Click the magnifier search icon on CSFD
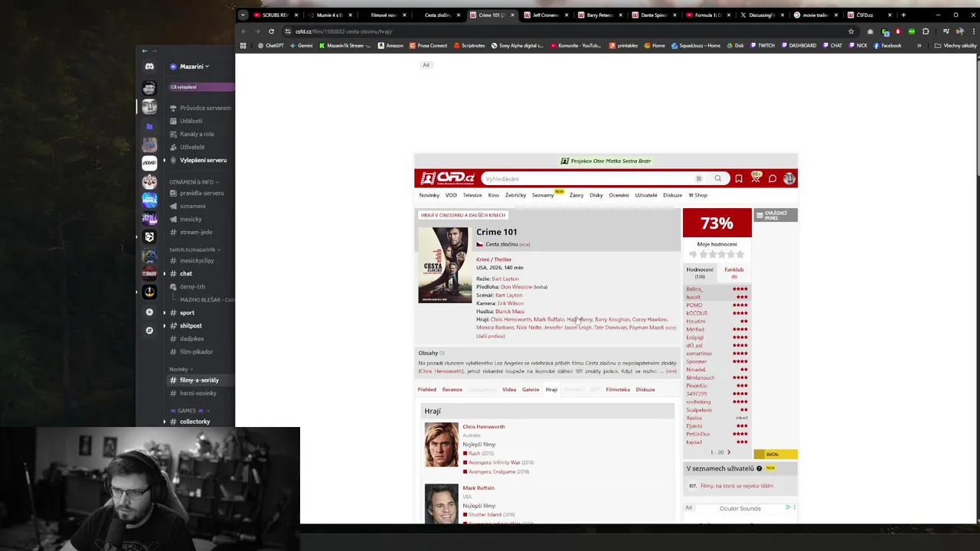The height and width of the screenshot is (551, 980). [x=717, y=178]
